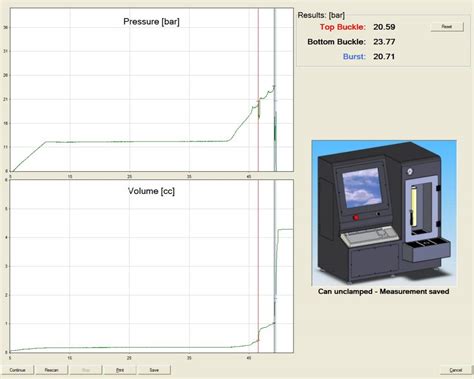
Task: Click the Continue button
Action: click(x=17, y=370)
